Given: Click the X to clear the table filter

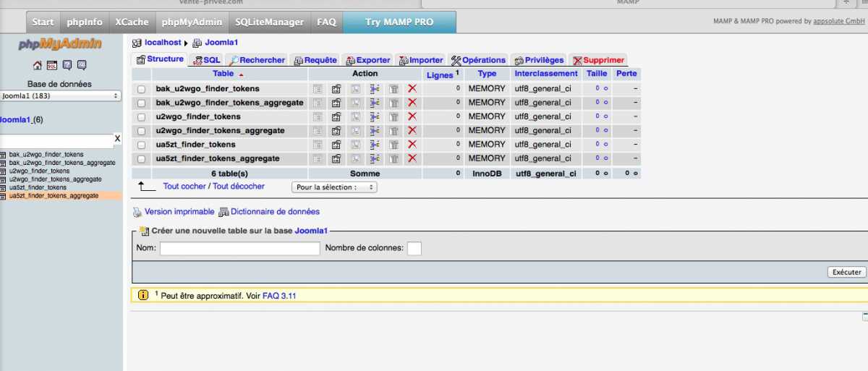Looking at the screenshot, I should pyautogui.click(x=117, y=138).
